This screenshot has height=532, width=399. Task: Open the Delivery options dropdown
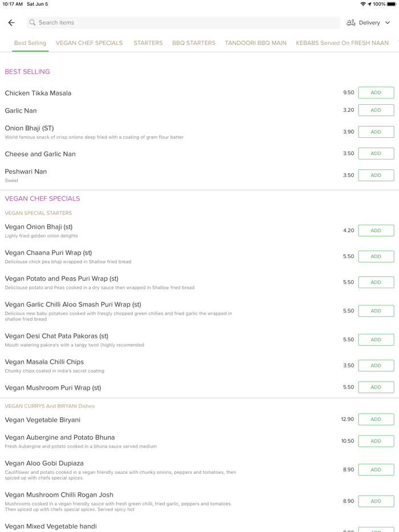[x=370, y=22]
